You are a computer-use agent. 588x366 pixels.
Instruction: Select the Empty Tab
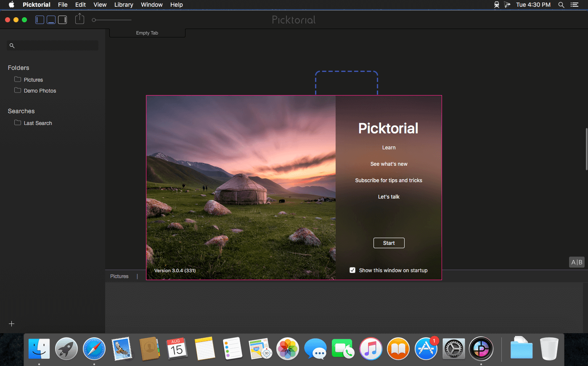click(147, 33)
